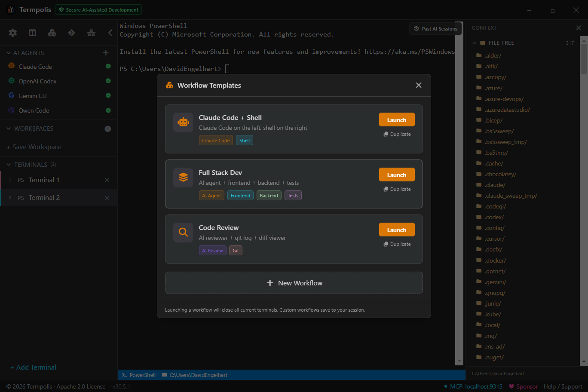
Task: Click Save Workspace
Action: [34, 147]
